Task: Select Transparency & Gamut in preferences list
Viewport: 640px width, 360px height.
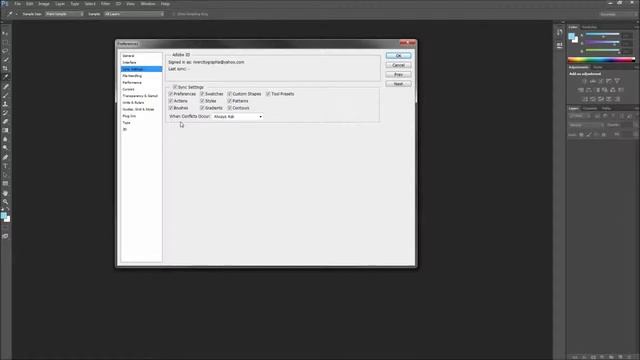Action: (x=141, y=96)
